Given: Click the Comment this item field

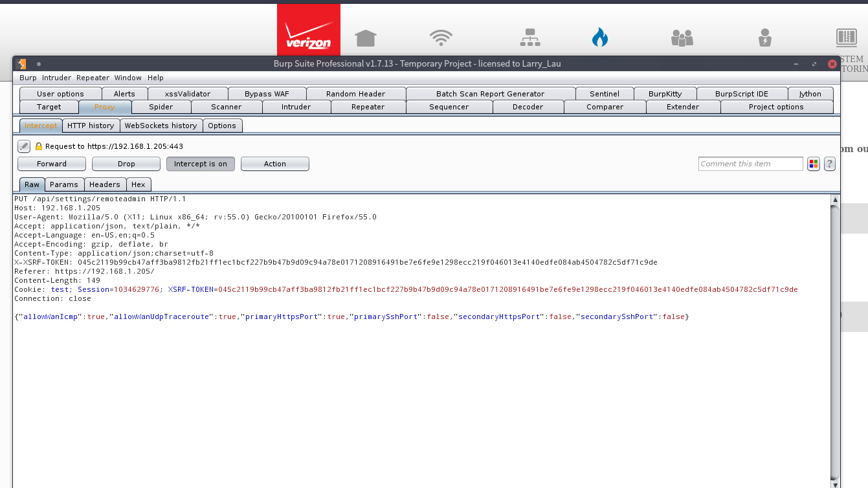Looking at the screenshot, I should (x=750, y=164).
